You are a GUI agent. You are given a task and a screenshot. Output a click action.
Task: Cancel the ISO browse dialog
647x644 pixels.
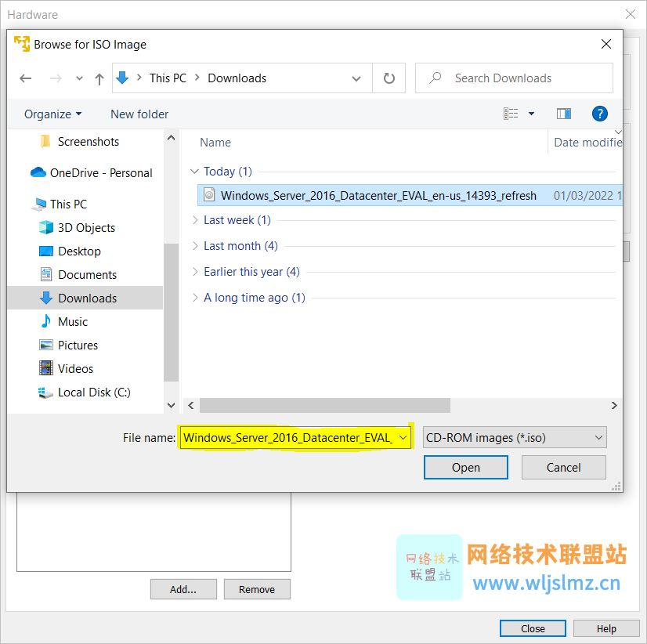pyautogui.click(x=564, y=467)
